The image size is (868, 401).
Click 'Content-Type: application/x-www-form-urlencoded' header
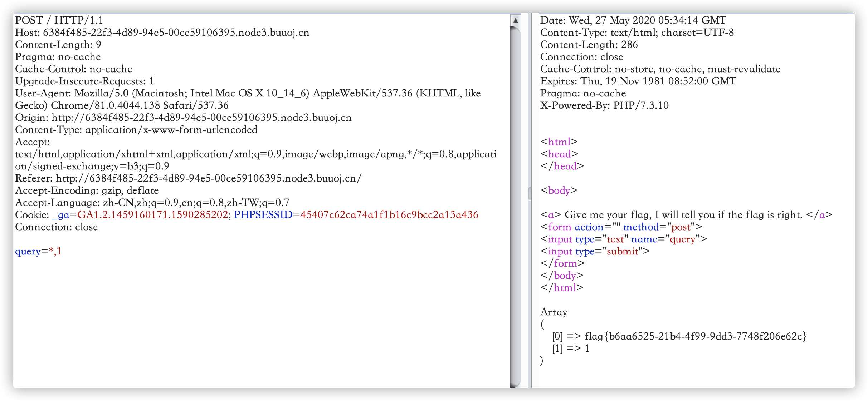pos(136,130)
